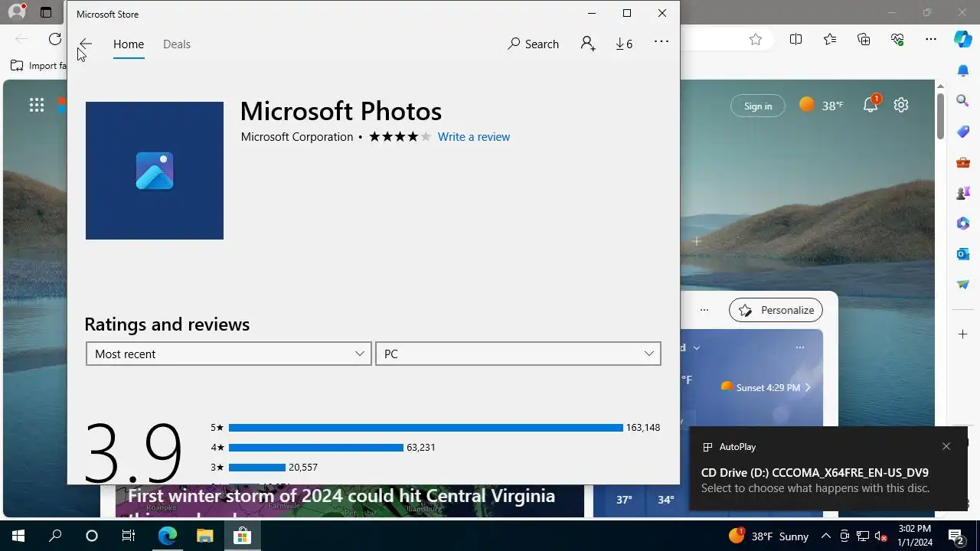Click the muted volume tray icon
Viewport: 980px width, 551px height.
[880, 536]
